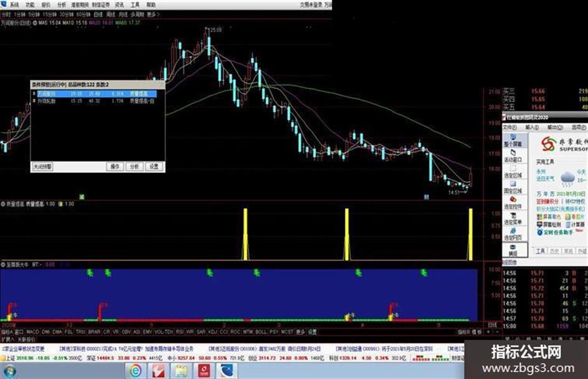
Task: Open file explorer folder in taskbar
Action: [181, 371]
